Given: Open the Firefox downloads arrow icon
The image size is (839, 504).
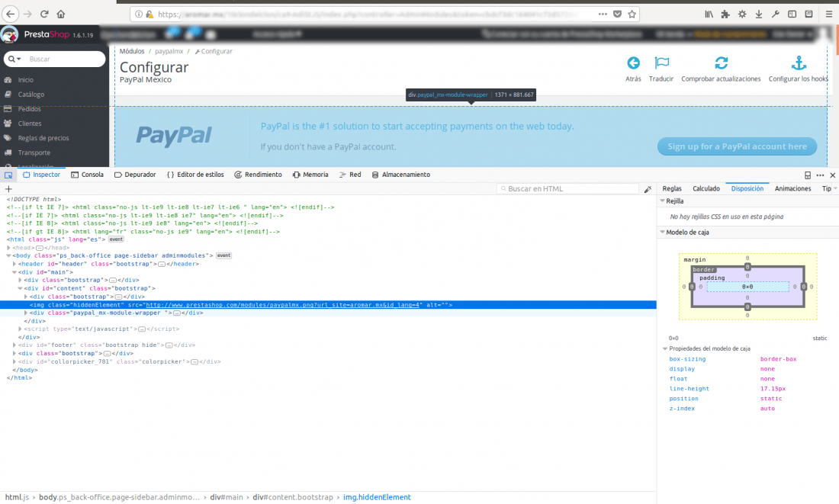Looking at the screenshot, I should click(x=759, y=14).
